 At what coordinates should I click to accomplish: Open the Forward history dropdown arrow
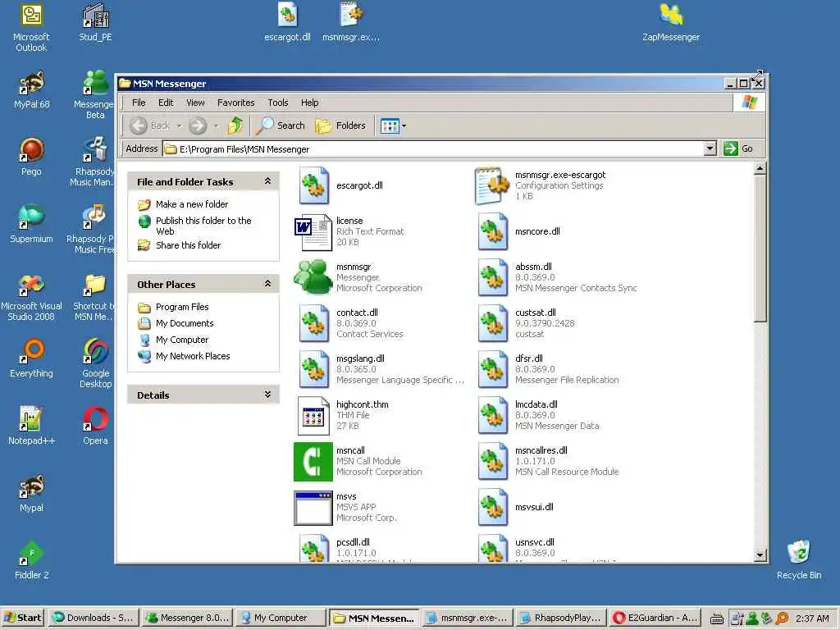click(x=216, y=126)
